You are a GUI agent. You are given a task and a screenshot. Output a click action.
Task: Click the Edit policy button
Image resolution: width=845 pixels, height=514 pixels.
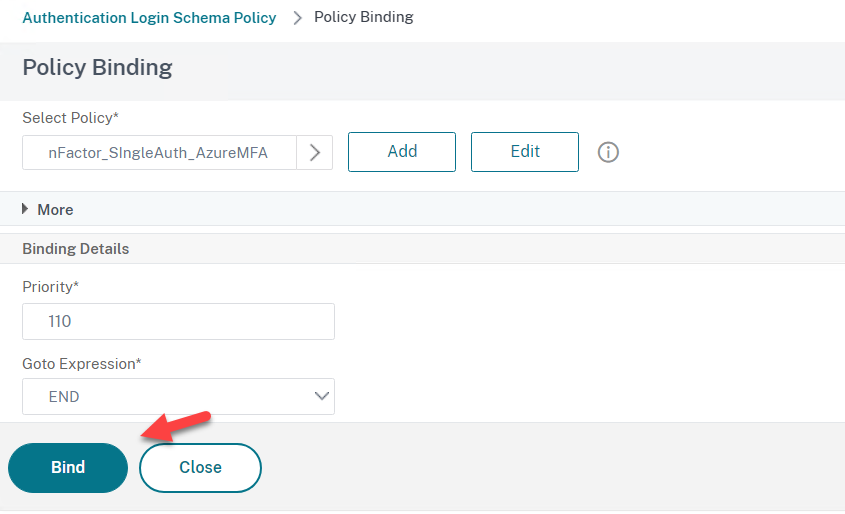coord(525,152)
